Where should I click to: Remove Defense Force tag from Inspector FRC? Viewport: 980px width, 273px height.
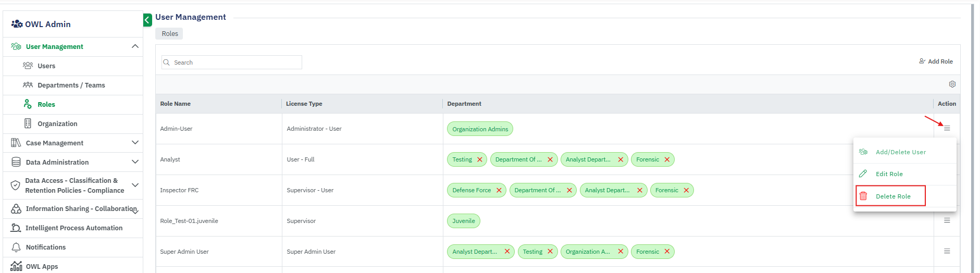coord(499,191)
